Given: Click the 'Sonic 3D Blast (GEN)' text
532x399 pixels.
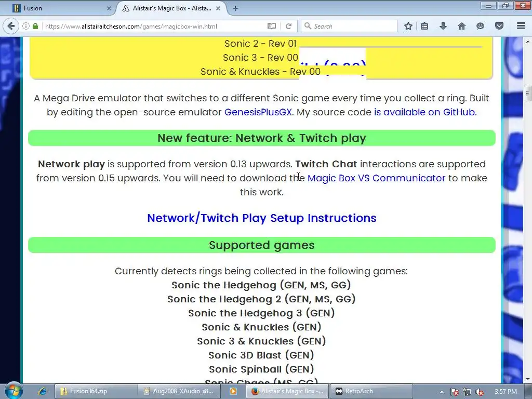Looking at the screenshot, I should point(261,355).
